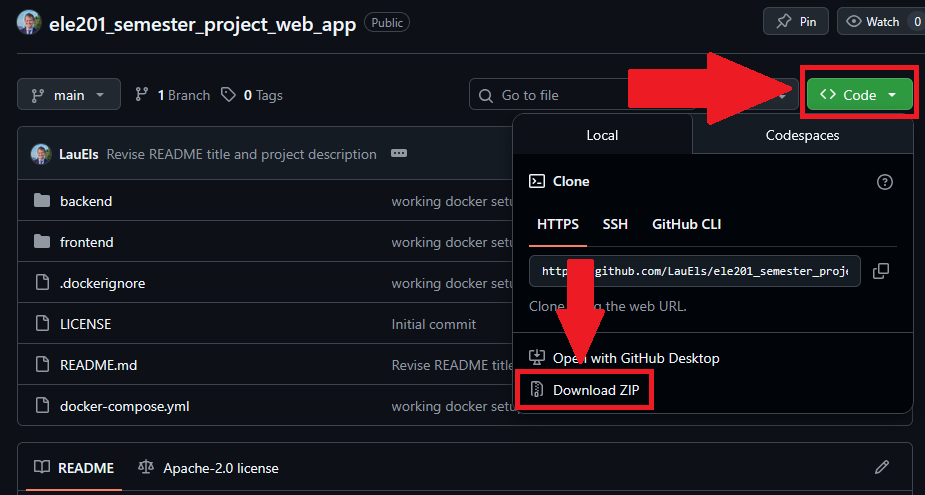Screen dimensions: 925x495
Task: Open with GitHub Desktop
Action: pos(636,358)
